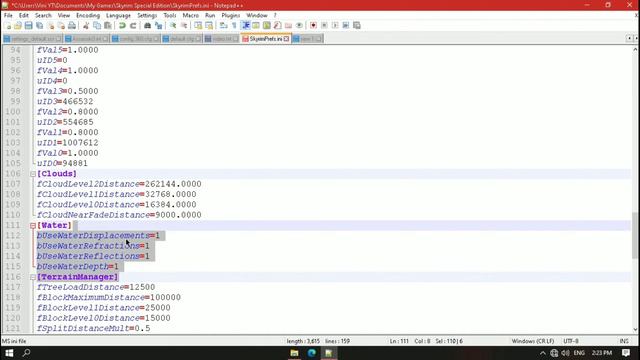Viewport: 640px width, 360px height.
Task: Open Microsoft Edge from the taskbar
Action: 311,353
